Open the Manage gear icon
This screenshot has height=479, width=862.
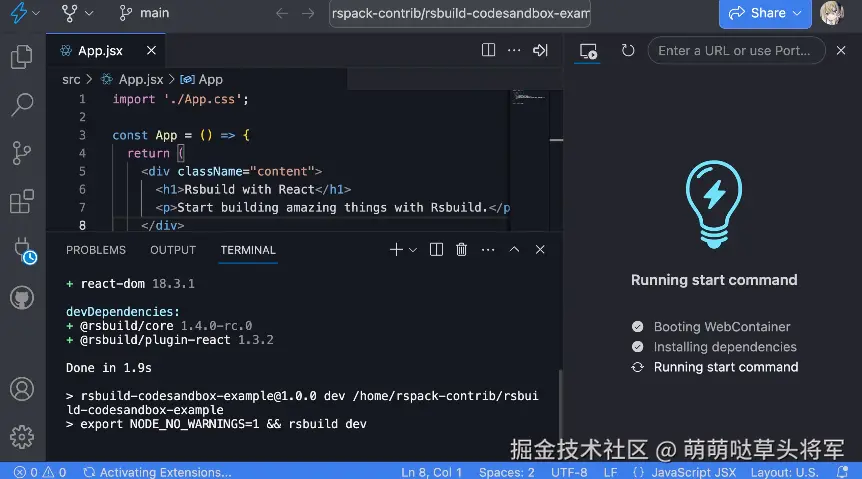(22, 437)
